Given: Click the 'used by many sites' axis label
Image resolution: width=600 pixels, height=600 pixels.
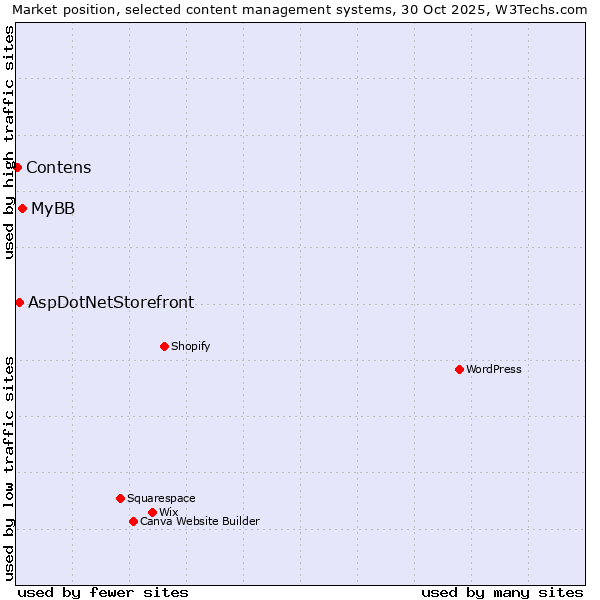Looking at the screenshot, I should [x=502, y=592].
